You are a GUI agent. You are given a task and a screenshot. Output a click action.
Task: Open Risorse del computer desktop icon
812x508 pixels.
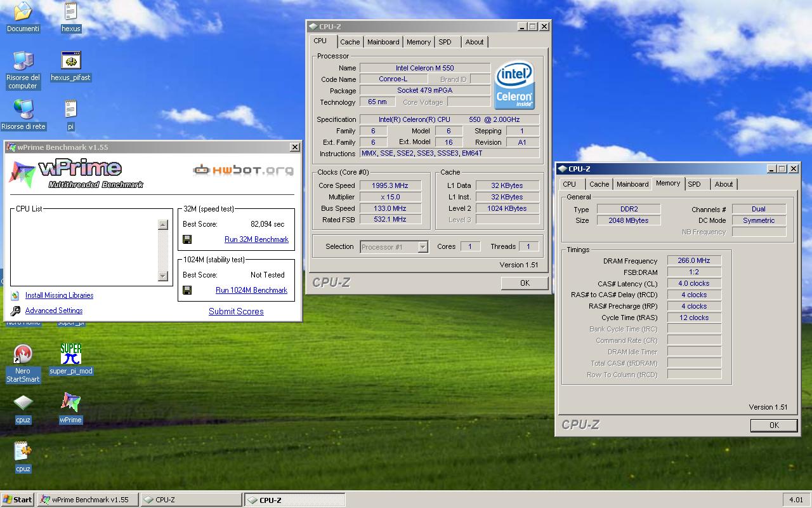point(23,60)
